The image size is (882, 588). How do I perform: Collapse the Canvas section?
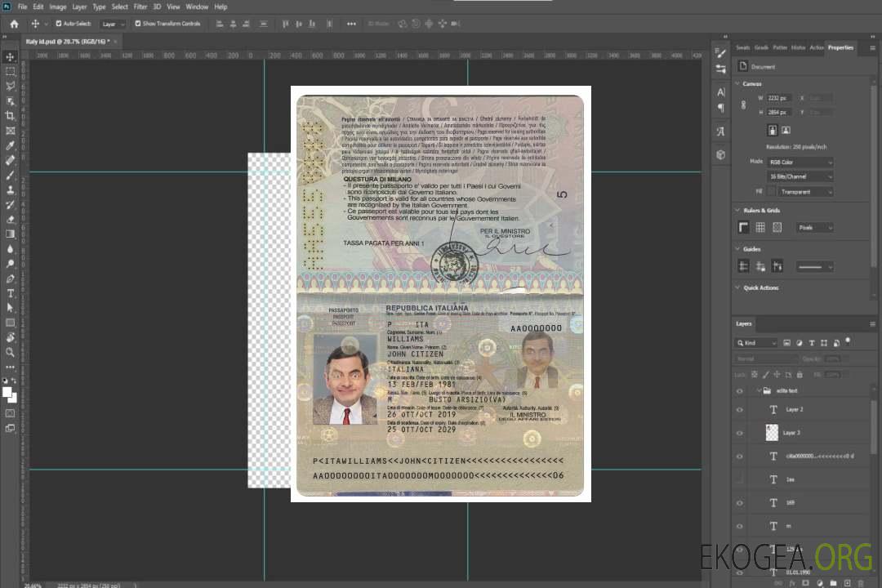tap(737, 83)
